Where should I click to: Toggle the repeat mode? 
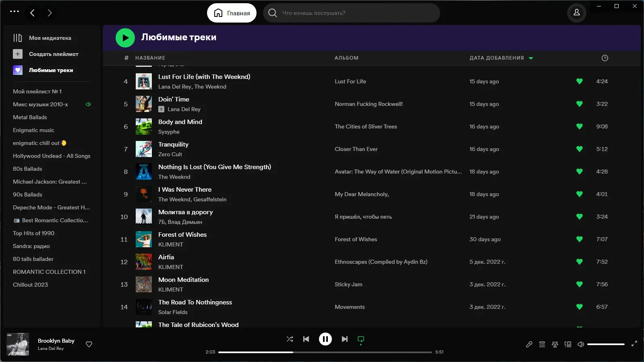coord(361,339)
